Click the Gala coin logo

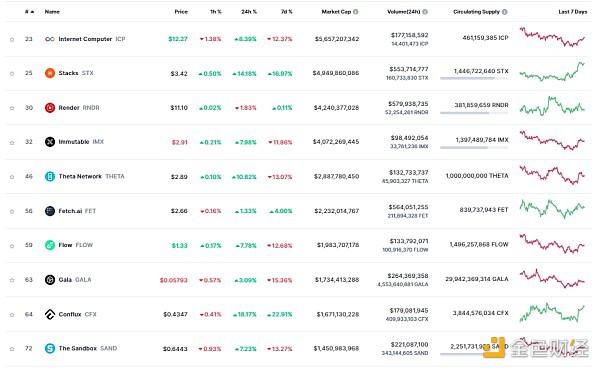50,280
